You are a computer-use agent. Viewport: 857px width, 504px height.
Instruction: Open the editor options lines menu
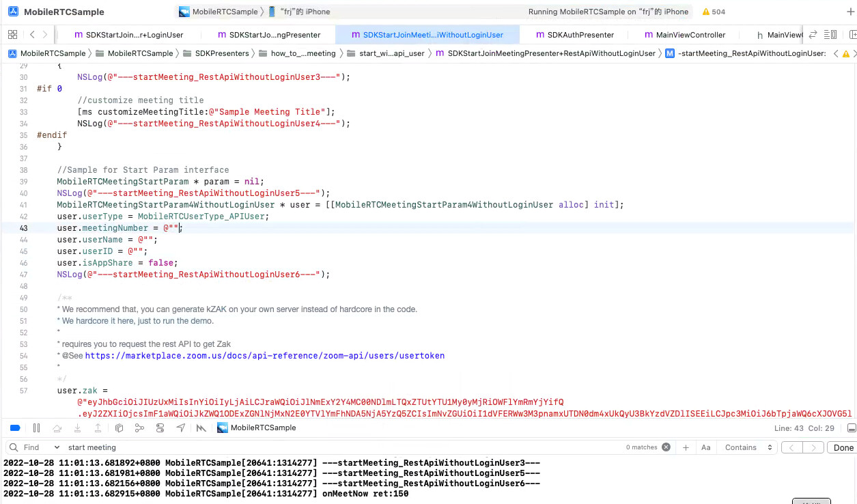(830, 34)
